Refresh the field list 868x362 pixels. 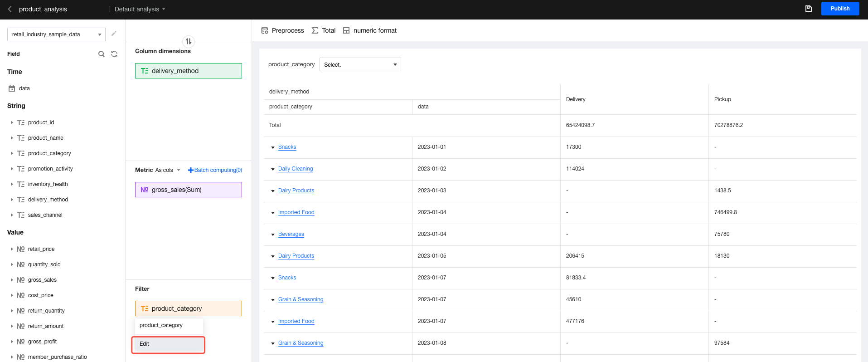[114, 54]
